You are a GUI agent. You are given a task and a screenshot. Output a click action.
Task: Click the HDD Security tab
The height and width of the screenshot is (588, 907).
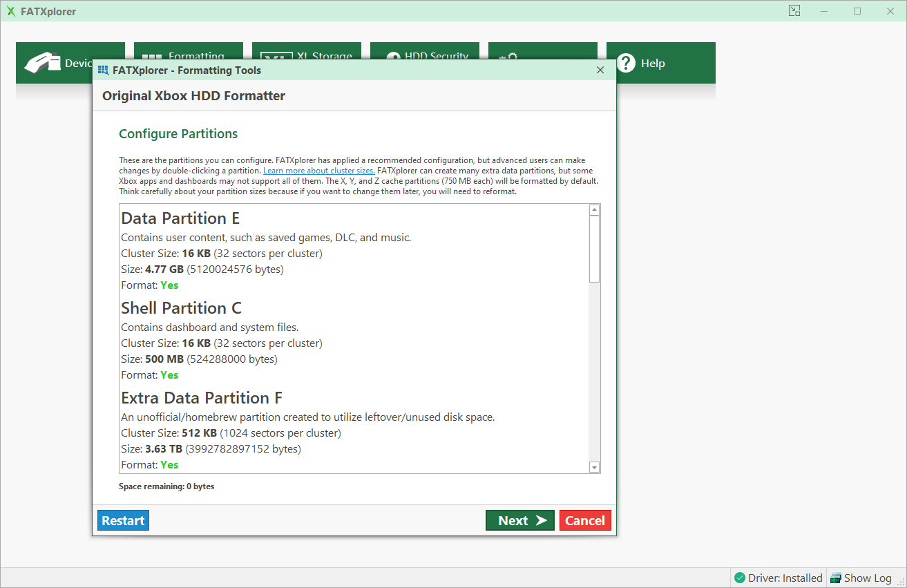424,52
